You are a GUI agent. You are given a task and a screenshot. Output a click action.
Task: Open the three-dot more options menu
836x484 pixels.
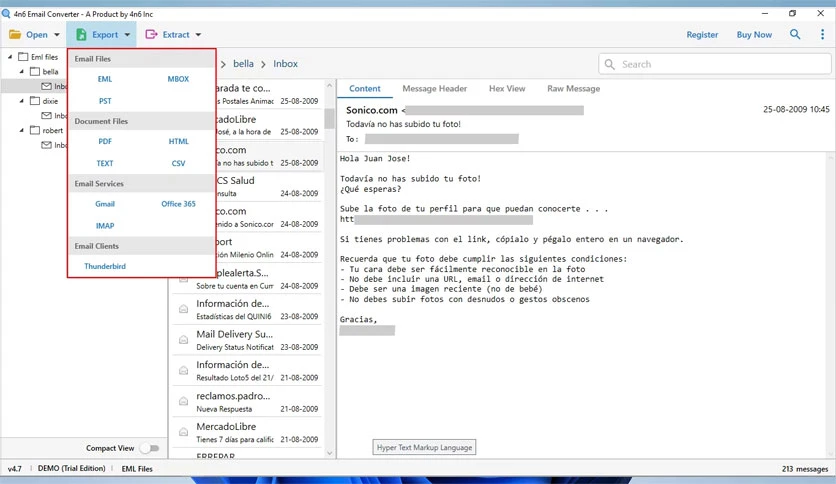(x=822, y=35)
